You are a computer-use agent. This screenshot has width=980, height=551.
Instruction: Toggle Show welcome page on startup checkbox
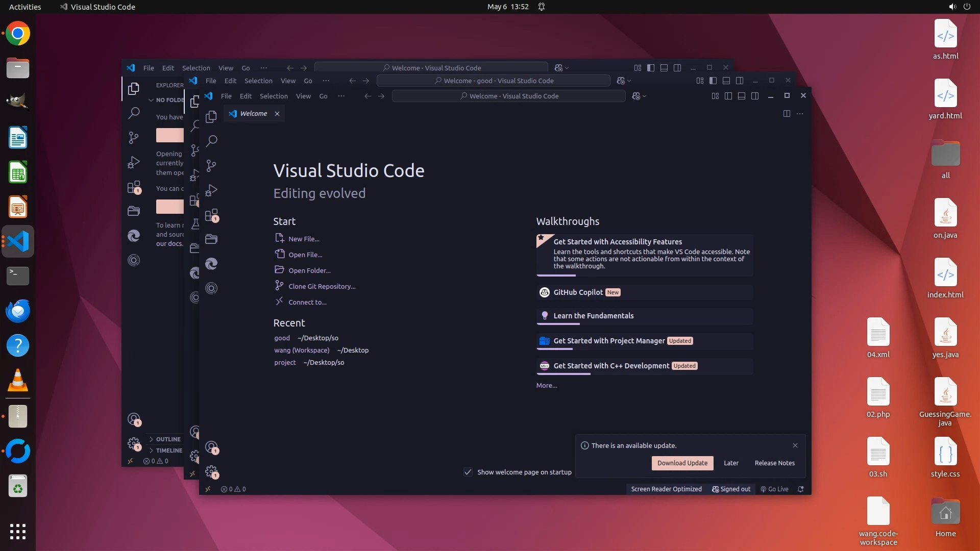[468, 472]
